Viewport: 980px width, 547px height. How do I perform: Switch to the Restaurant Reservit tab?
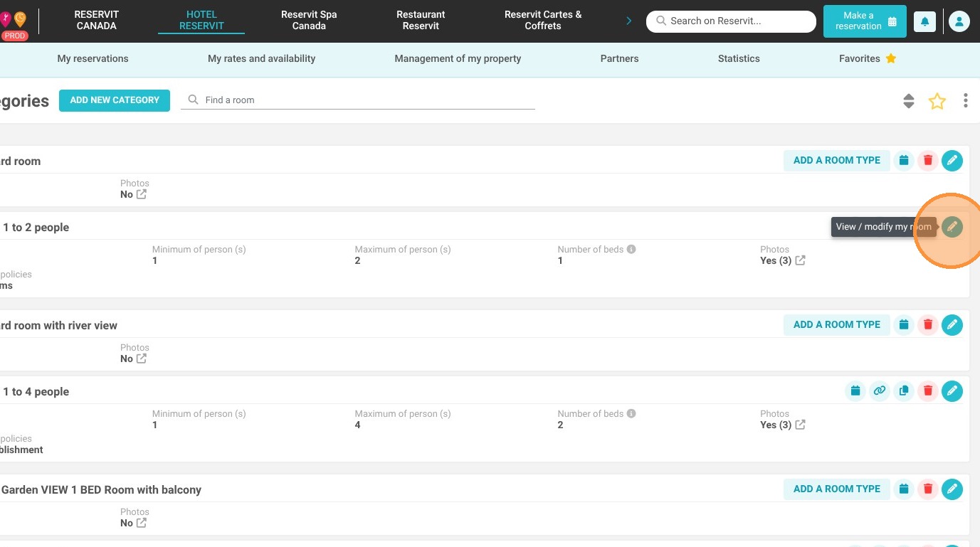coord(421,20)
